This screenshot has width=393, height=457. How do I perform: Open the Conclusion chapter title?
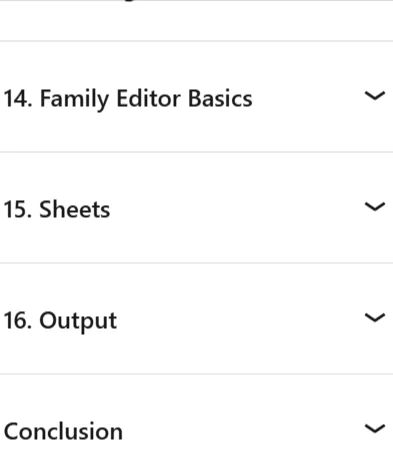click(63, 431)
